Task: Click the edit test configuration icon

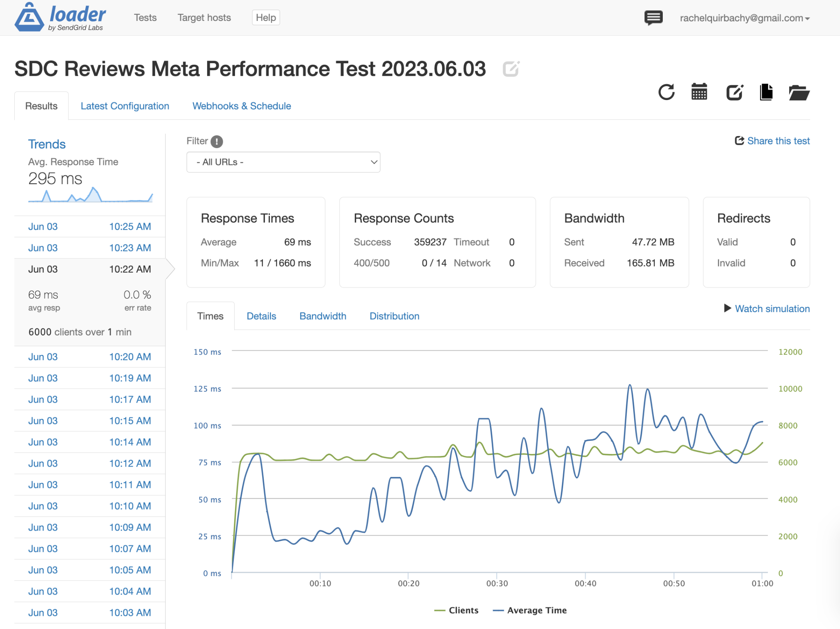Action: coord(734,92)
